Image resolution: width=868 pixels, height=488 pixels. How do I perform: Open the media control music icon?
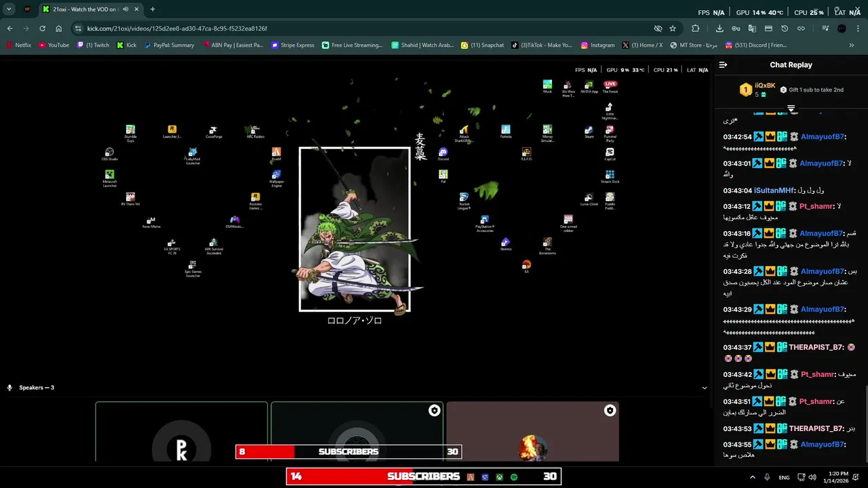point(825,28)
